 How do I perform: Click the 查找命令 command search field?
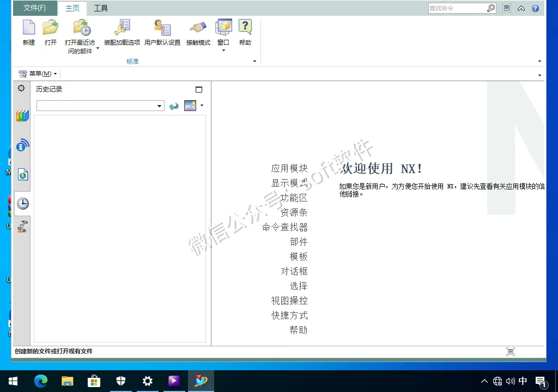click(x=457, y=8)
